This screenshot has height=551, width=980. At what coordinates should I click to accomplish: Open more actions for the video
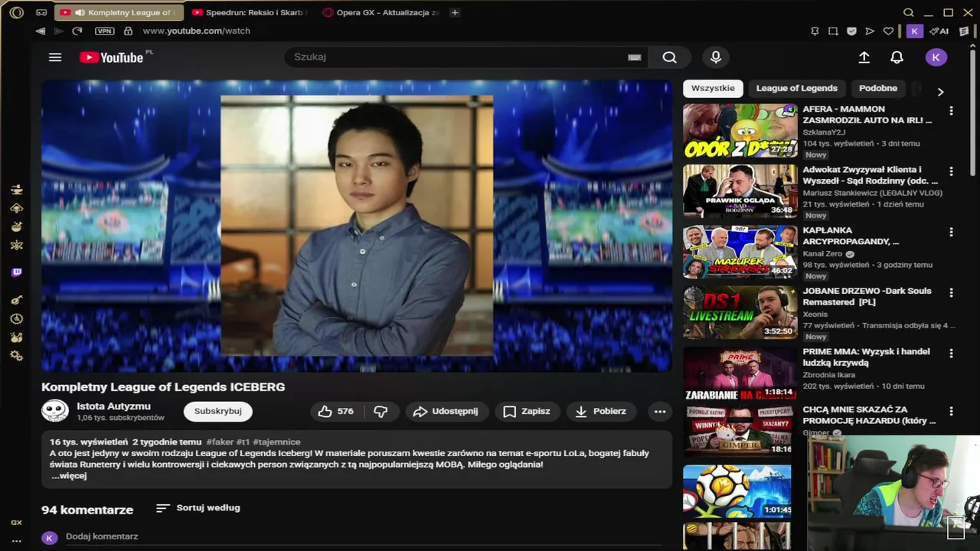[x=660, y=411]
